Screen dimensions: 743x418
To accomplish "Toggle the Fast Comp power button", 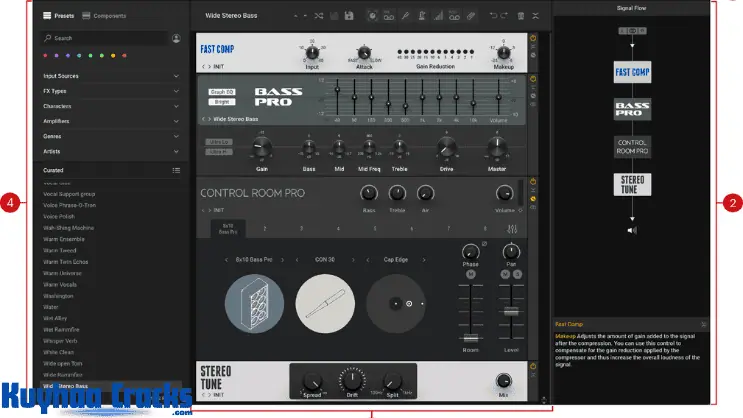I will click(533, 38).
